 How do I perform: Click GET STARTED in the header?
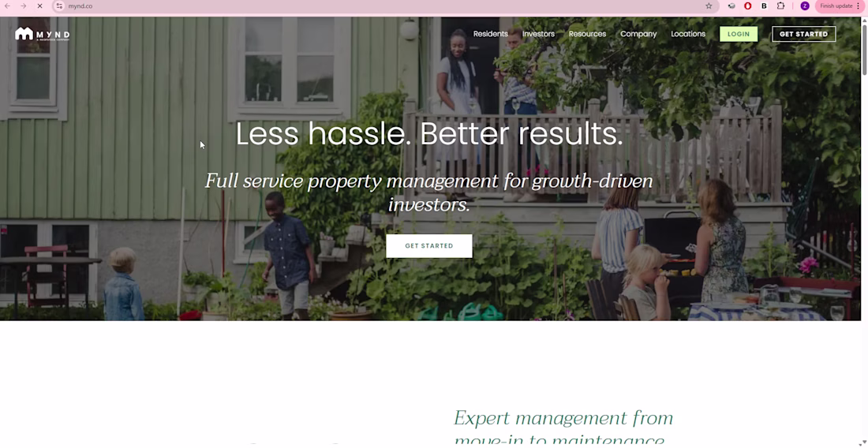804,34
